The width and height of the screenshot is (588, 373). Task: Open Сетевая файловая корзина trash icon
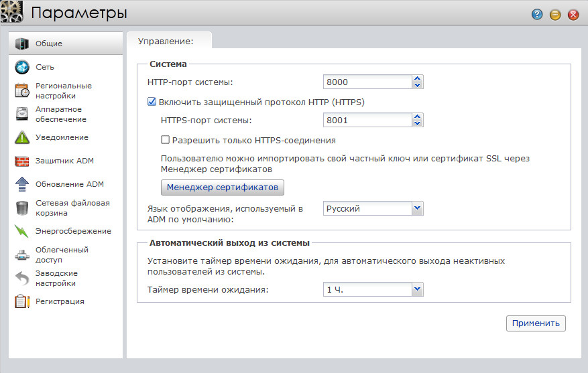pyautogui.click(x=23, y=208)
